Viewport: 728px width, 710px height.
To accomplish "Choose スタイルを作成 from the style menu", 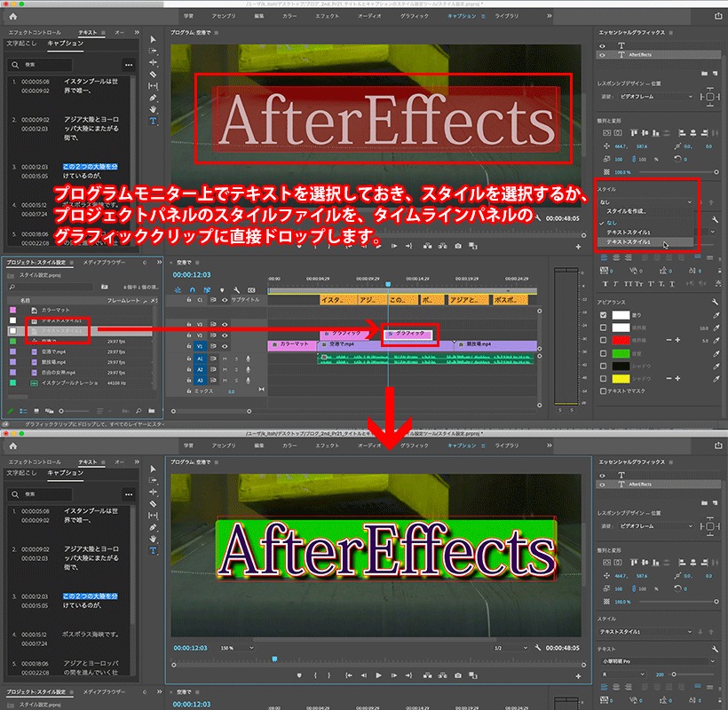I will pyautogui.click(x=626, y=211).
